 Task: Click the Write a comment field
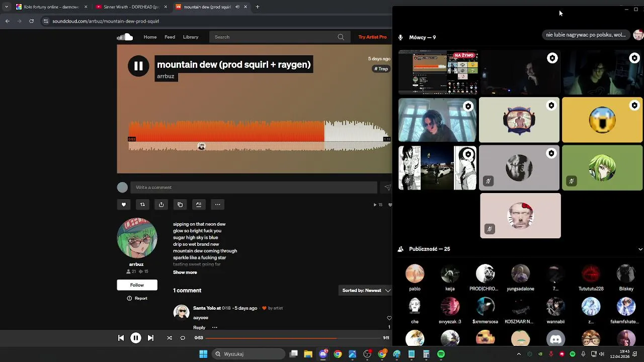point(254,188)
